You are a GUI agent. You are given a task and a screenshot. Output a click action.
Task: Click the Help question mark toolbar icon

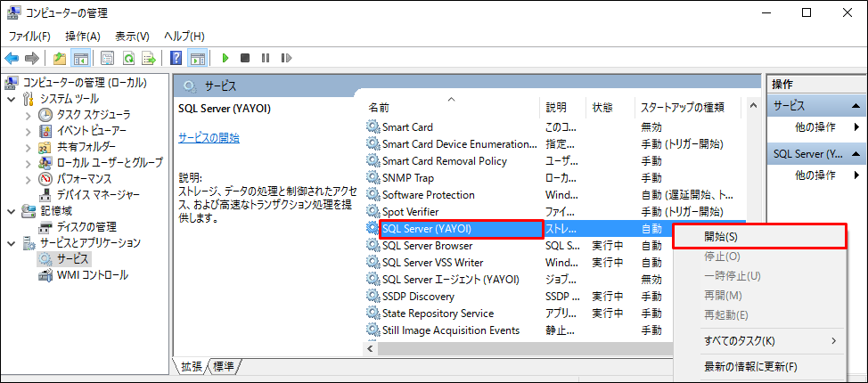pyautogui.click(x=176, y=59)
